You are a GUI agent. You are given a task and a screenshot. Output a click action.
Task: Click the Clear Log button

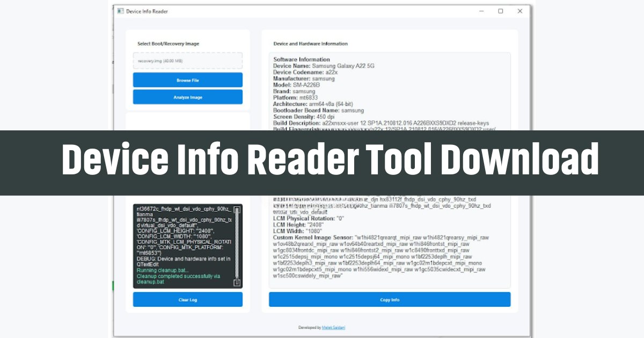pyautogui.click(x=188, y=299)
